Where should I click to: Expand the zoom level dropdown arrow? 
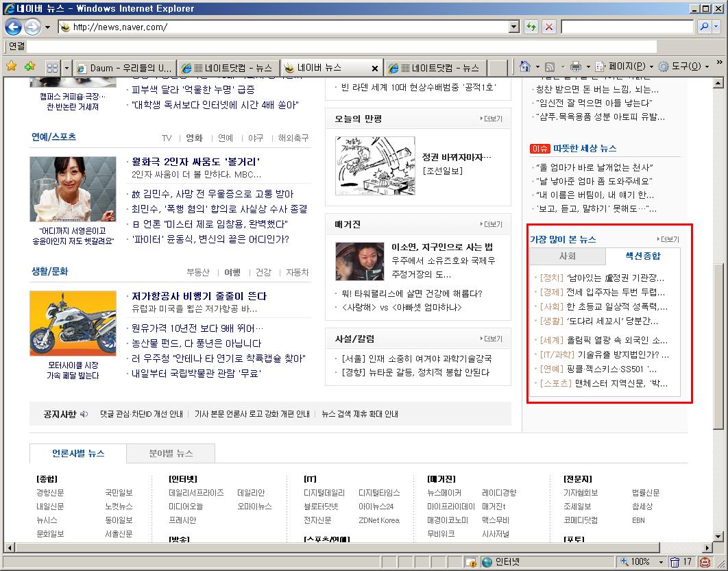click(661, 563)
